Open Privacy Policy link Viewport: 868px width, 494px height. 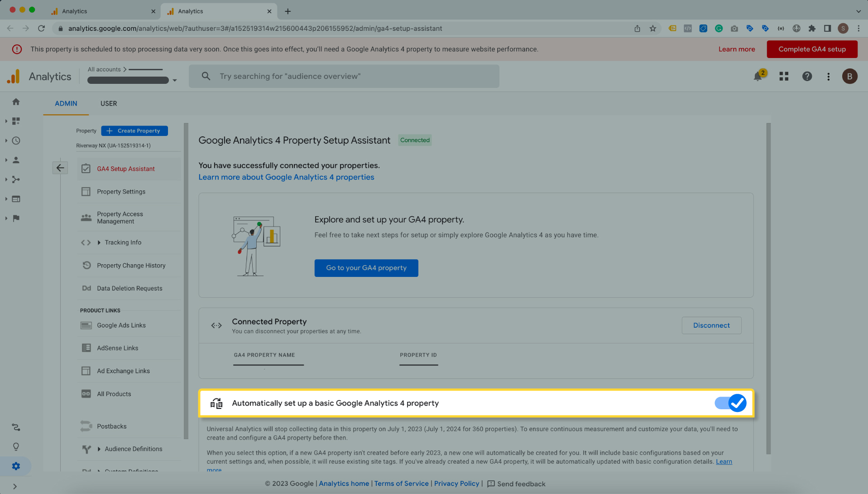pos(456,484)
